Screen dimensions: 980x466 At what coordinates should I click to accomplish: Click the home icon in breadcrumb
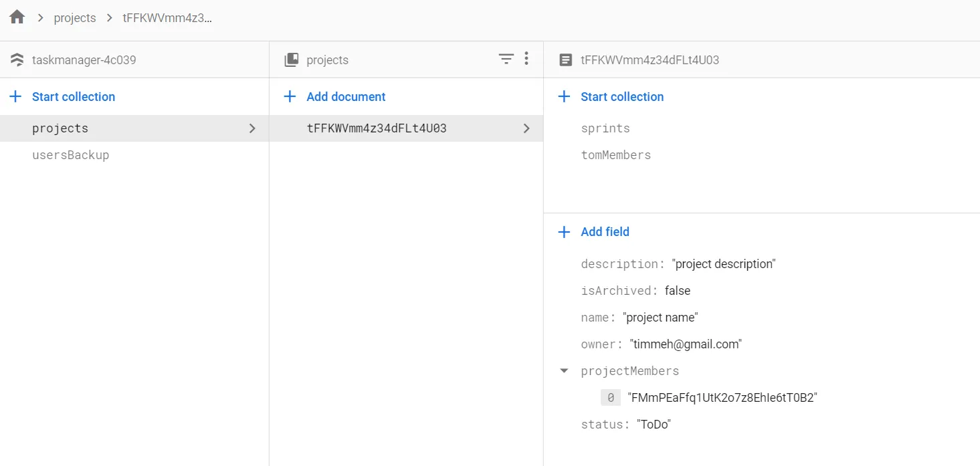pyautogui.click(x=17, y=17)
